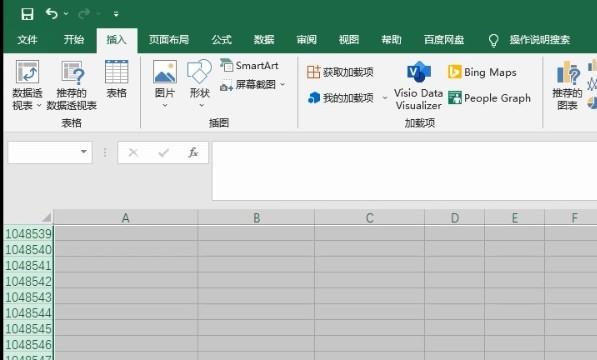Click 获取加载项 button
This screenshot has width=597, height=360.
coord(340,72)
